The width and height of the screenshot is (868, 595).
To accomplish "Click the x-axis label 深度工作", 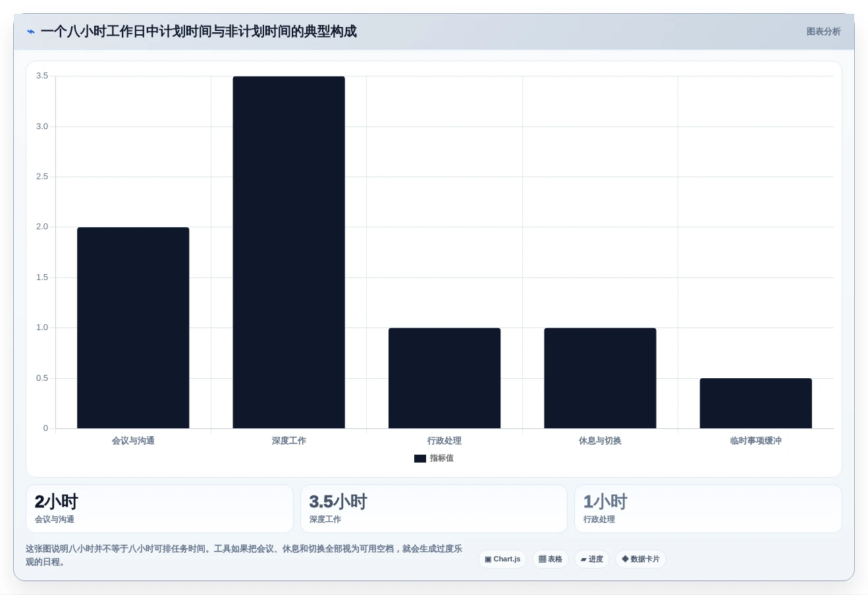I will click(289, 441).
